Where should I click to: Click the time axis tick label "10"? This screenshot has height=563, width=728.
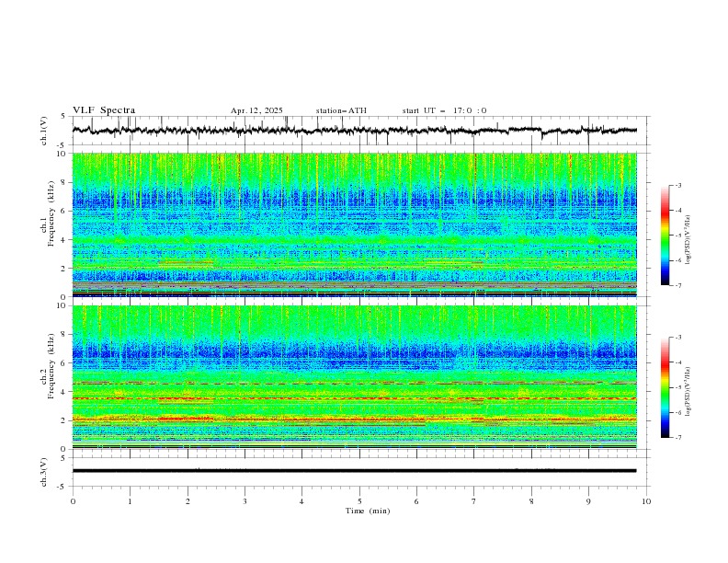click(646, 501)
